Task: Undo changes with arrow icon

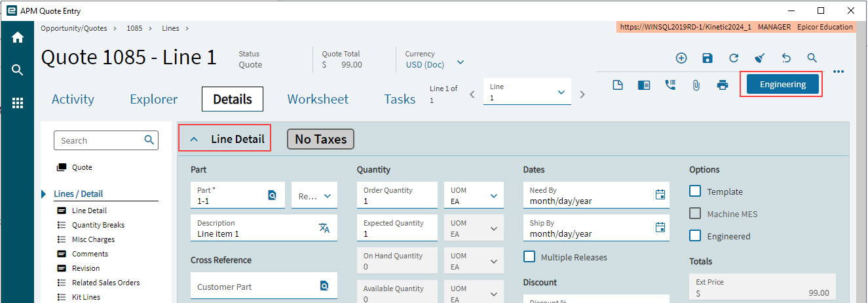Action: pos(786,58)
